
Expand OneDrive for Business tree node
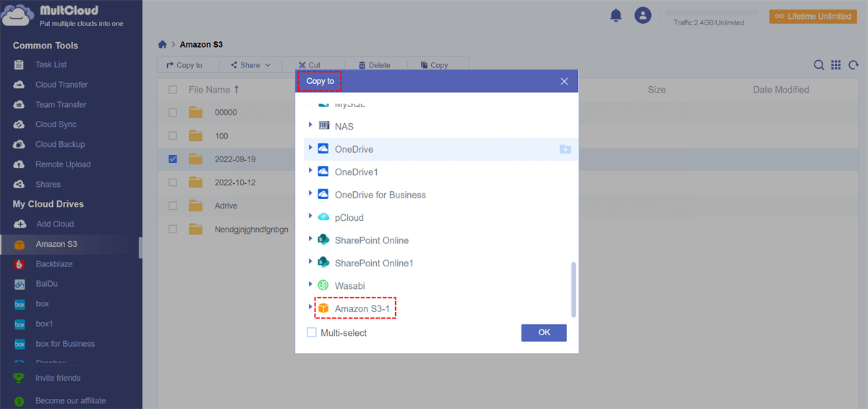310,193
